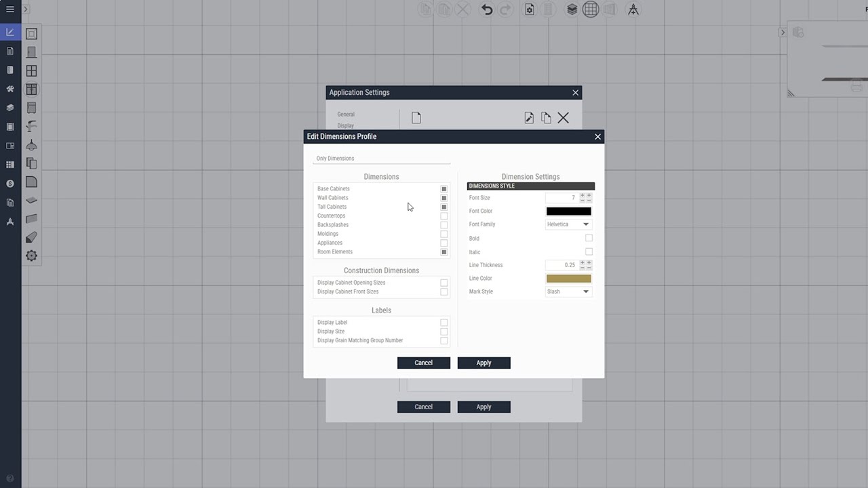Open the gear settings tool icon
Image resolution: width=868 pixels, height=488 pixels.
[x=31, y=256]
